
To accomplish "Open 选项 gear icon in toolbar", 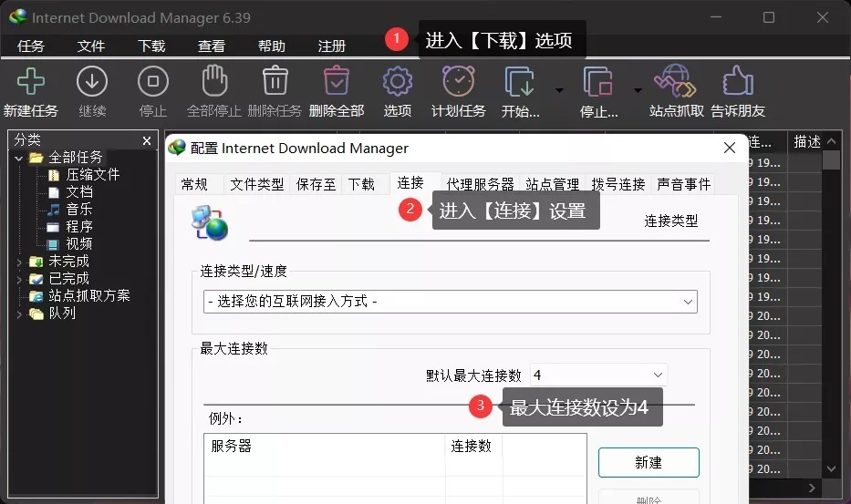I will [398, 81].
